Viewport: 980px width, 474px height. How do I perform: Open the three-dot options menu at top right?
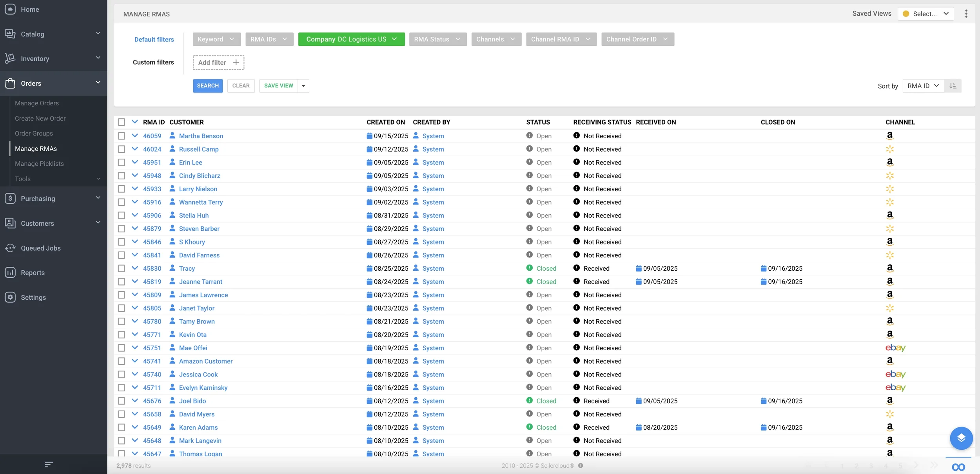(x=966, y=14)
